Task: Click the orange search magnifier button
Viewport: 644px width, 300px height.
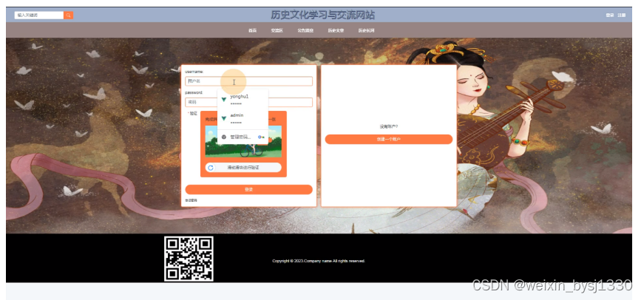Action: coord(69,16)
